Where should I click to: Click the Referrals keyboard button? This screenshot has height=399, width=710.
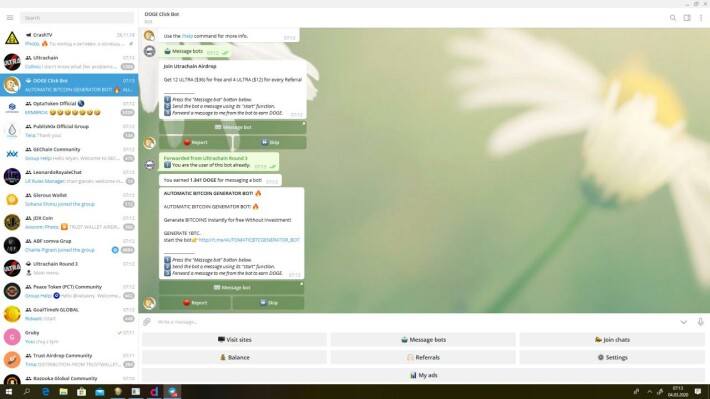(x=423, y=357)
